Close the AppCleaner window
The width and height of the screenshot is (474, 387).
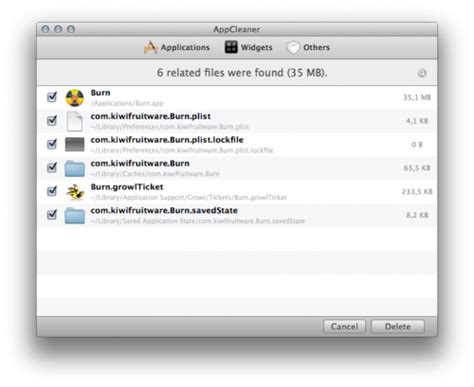tap(45, 29)
